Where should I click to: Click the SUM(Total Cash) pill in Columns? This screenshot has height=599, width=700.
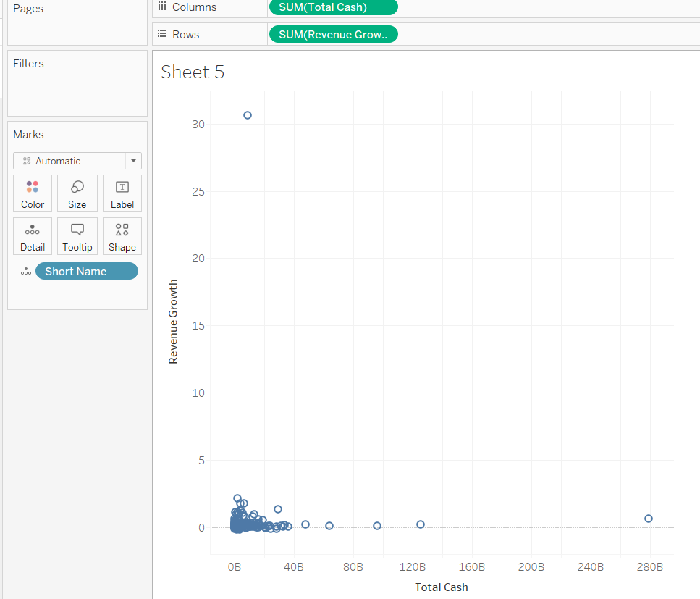(x=332, y=7)
